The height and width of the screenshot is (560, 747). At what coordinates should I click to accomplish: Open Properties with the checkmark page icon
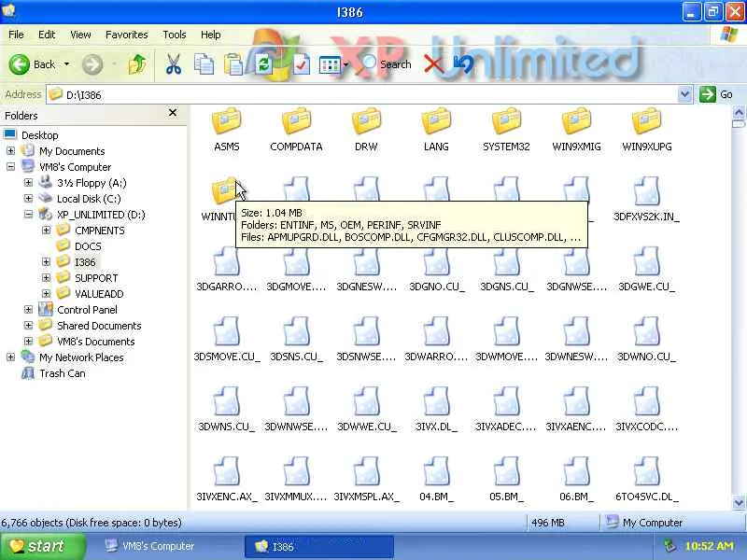pos(301,64)
